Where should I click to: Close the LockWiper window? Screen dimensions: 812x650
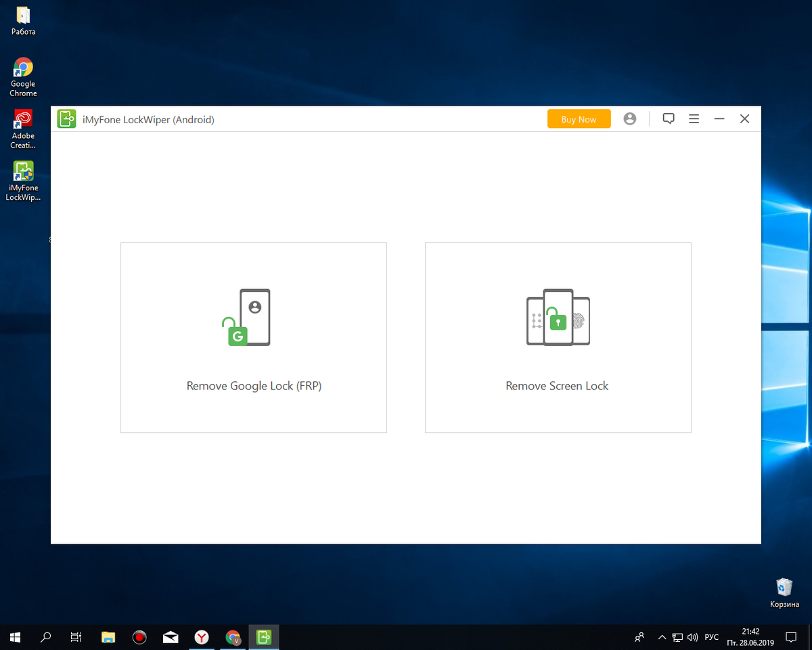coord(744,119)
